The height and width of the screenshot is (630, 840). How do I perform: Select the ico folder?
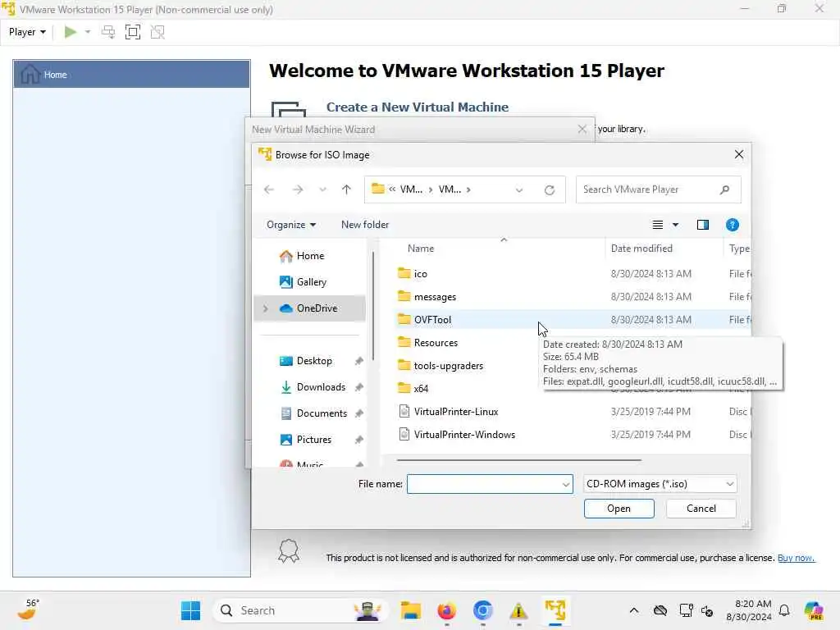(x=421, y=274)
